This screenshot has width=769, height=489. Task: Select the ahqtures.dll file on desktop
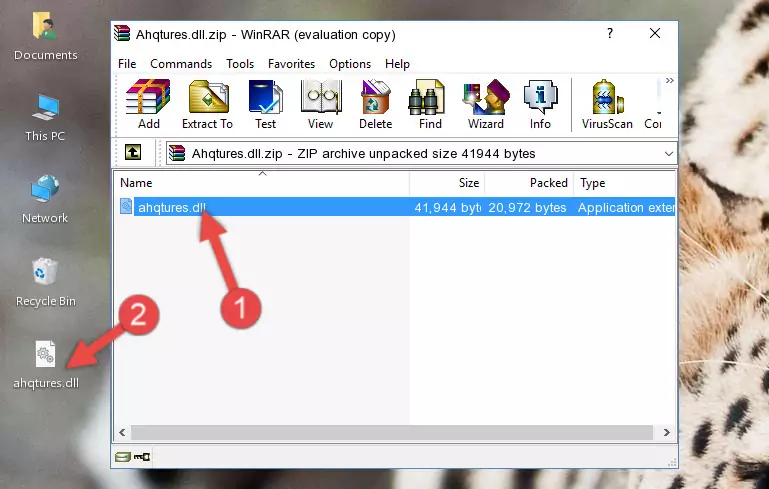pyautogui.click(x=46, y=365)
